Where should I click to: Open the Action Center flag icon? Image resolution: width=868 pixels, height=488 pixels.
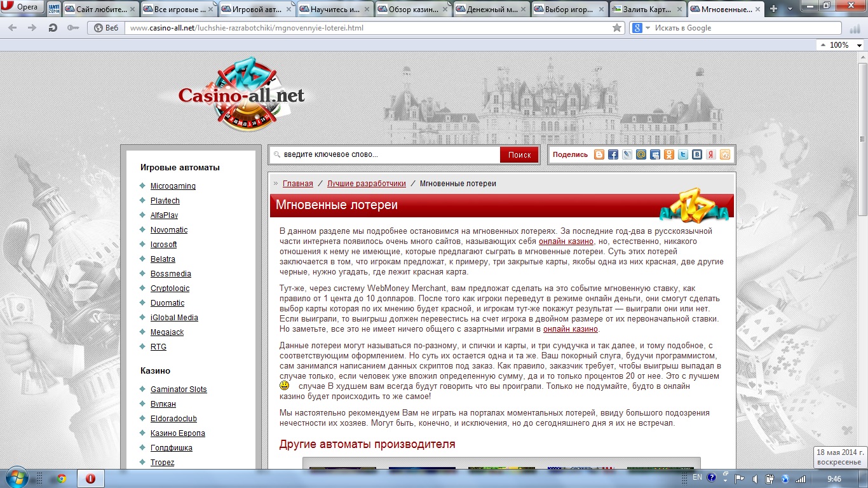tap(739, 478)
